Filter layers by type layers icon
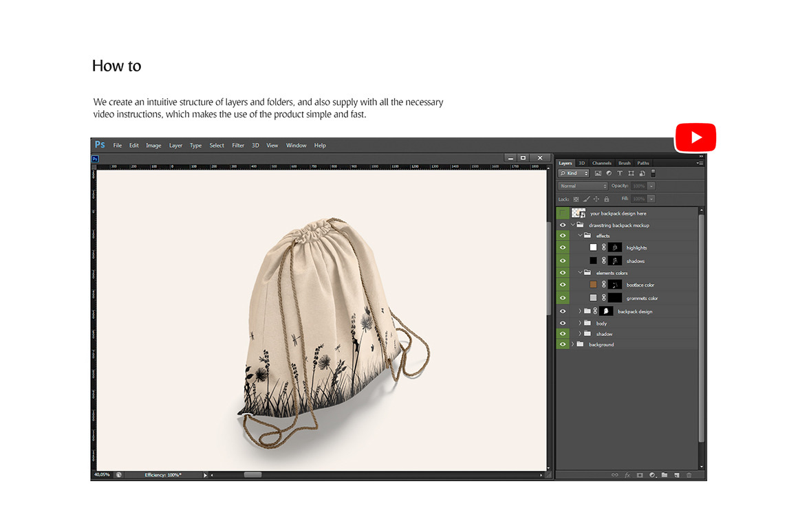 (x=620, y=173)
